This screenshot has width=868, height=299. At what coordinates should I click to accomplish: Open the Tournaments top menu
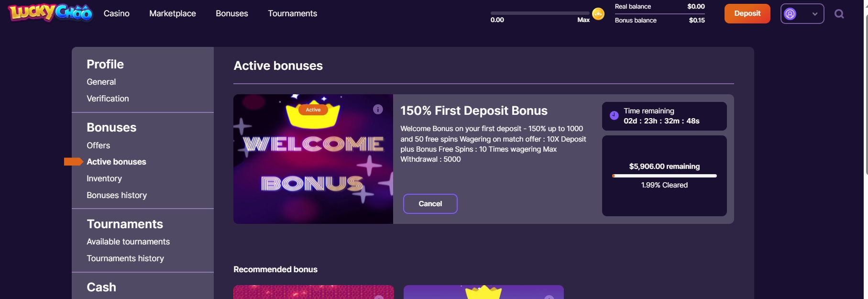coord(292,13)
